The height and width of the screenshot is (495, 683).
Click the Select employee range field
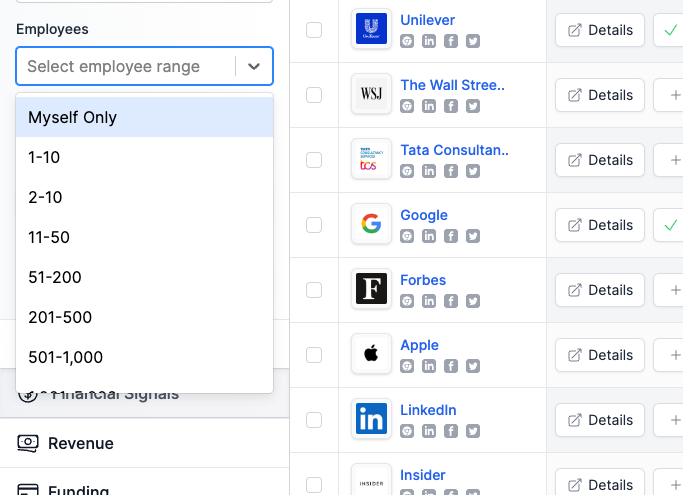tap(144, 66)
